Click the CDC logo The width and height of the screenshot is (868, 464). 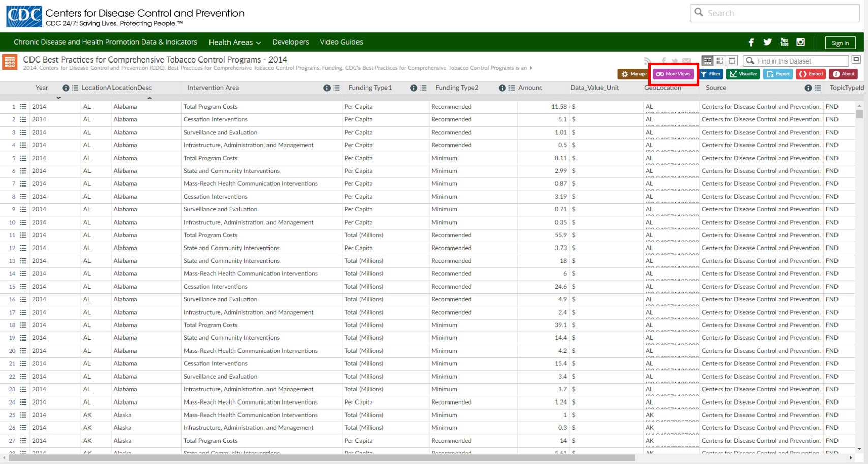pyautogui.click(x=24, y=16)
